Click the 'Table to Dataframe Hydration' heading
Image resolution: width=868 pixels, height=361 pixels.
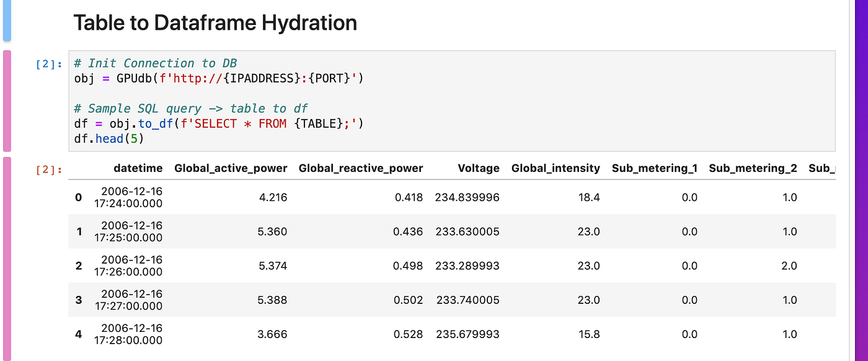(215, 23)
